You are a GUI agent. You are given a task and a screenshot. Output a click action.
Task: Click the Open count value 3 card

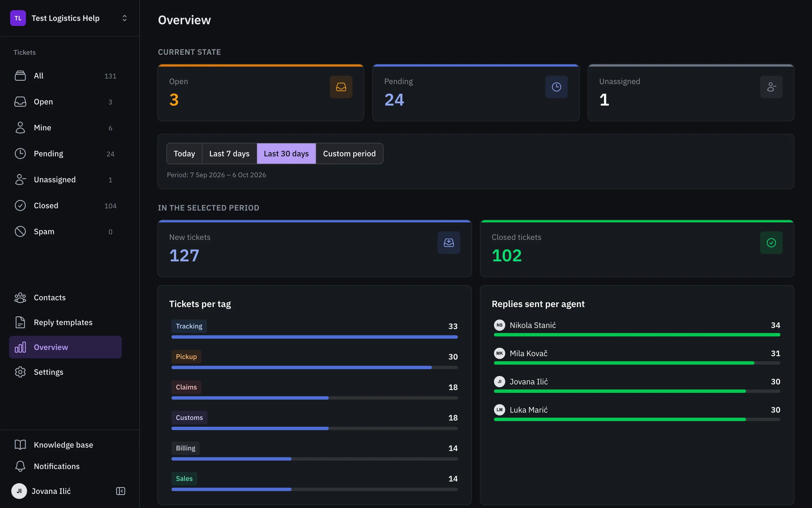click(261, 93)
